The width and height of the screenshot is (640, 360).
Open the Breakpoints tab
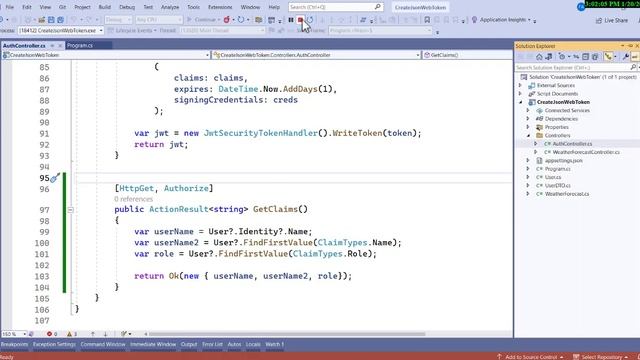(14, 344)
